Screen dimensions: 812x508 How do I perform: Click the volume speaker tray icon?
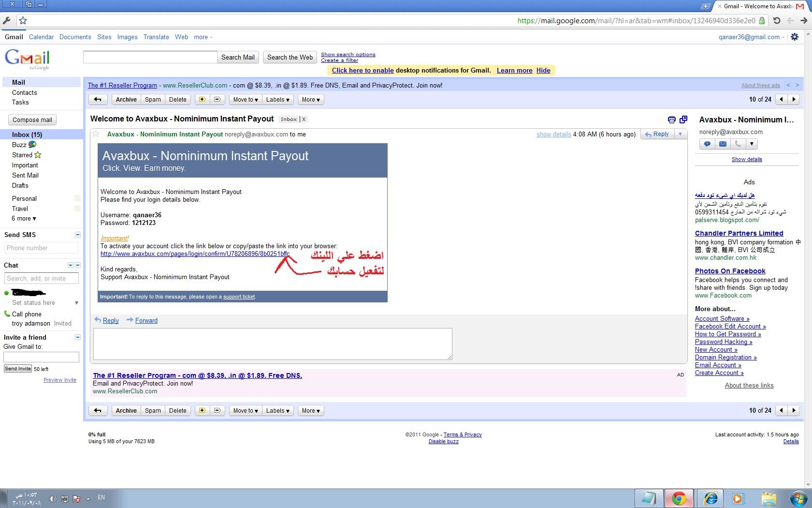point(53,498)
